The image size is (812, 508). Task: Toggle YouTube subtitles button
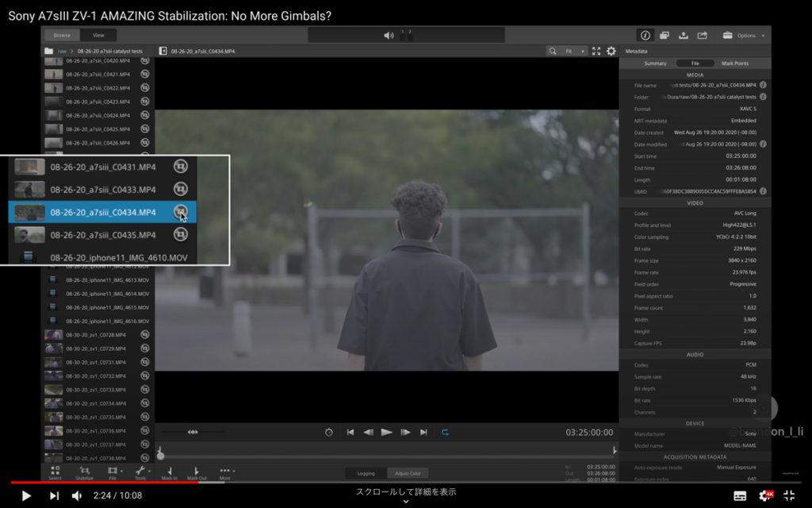740,495
